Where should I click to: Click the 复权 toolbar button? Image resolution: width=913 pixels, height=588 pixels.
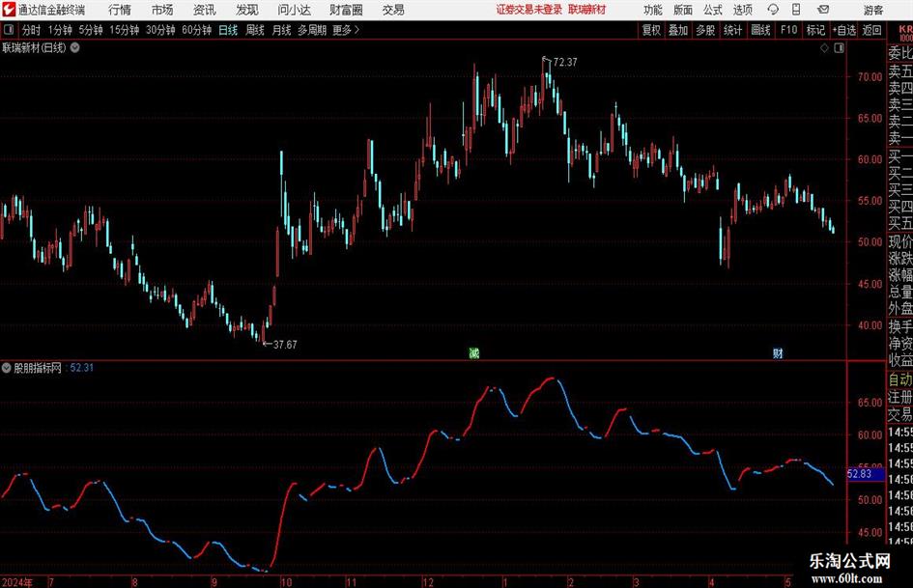[651, 30]
